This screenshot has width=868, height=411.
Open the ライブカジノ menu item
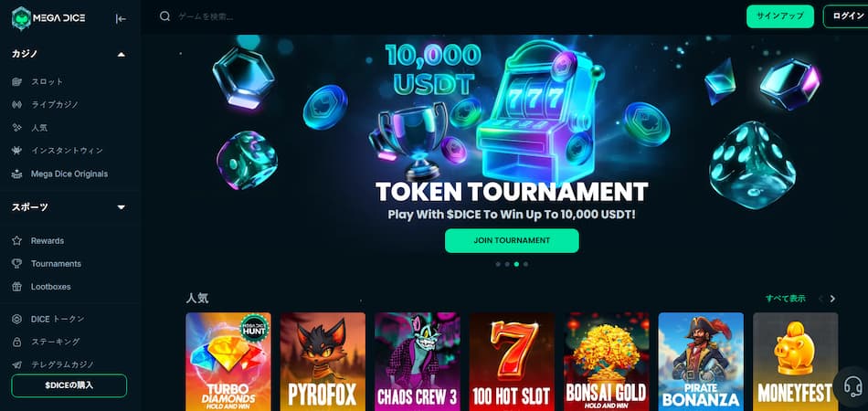[55, 104]
